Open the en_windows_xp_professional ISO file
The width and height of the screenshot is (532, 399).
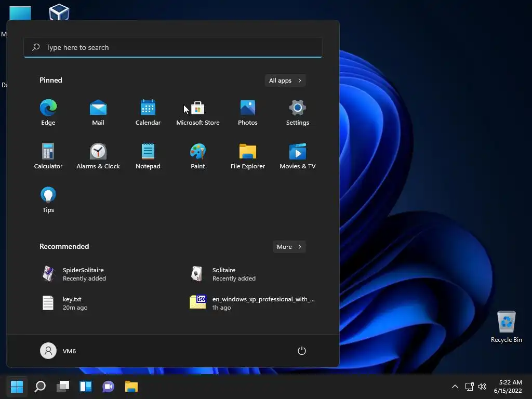click(251, 303)
